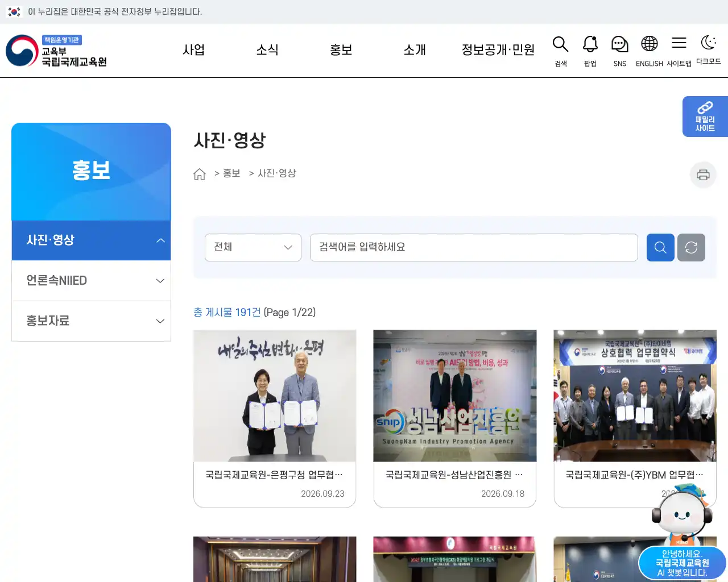Open the 국립국제교육원-성남산업진흥원 post title

[x=454, y=475]
